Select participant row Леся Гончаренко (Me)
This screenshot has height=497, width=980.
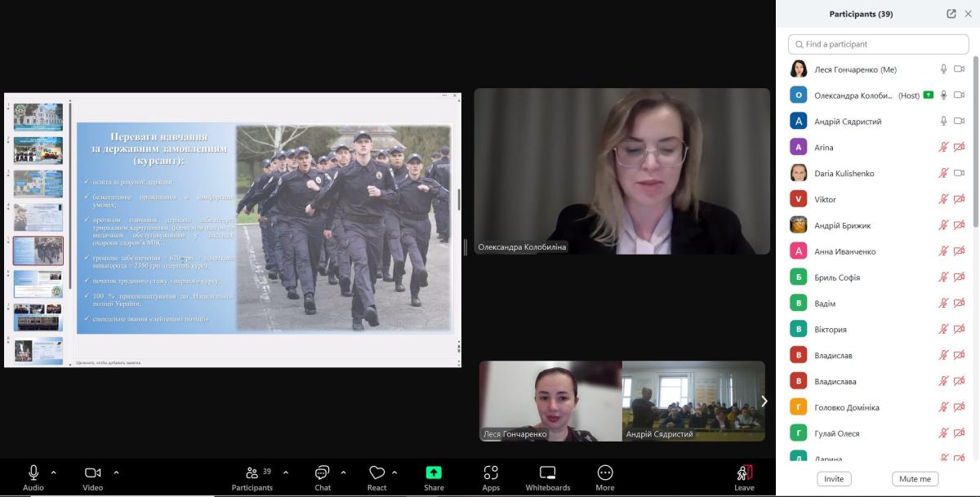[x=878, y=69]
